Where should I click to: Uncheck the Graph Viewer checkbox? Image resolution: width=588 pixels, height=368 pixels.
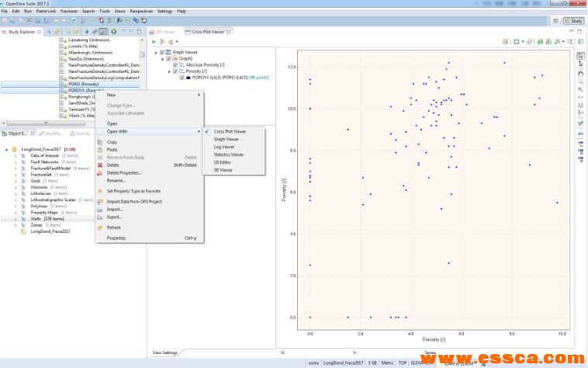[x=161, y=52]
